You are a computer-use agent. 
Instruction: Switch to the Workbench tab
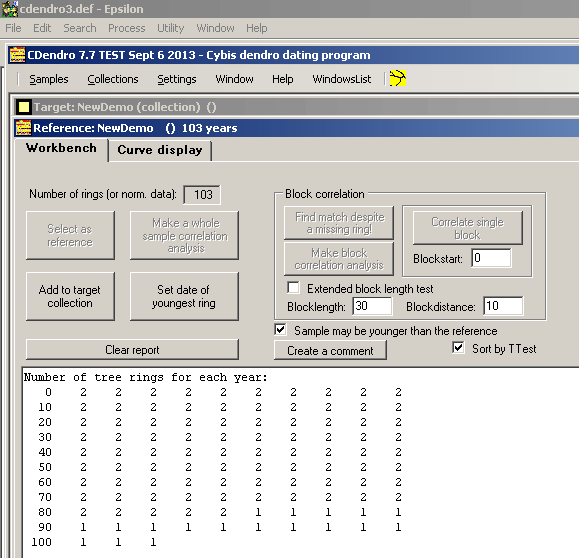(x=61, y=148)
